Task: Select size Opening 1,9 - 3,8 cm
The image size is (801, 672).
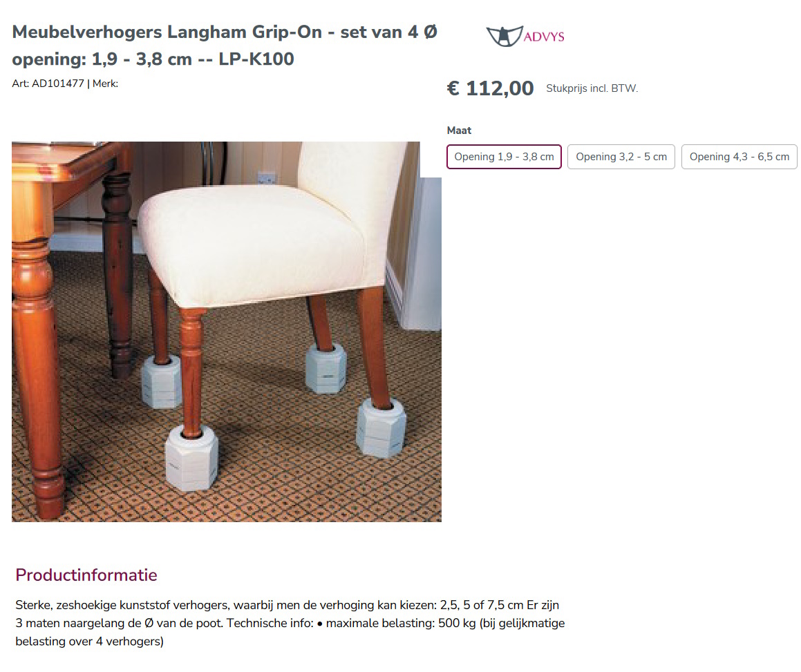Action: [505, 157]
